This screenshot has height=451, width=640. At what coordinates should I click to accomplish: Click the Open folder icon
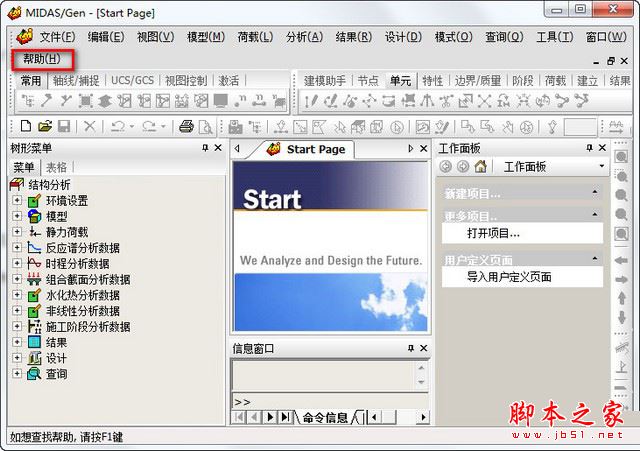tap(45, 126)
